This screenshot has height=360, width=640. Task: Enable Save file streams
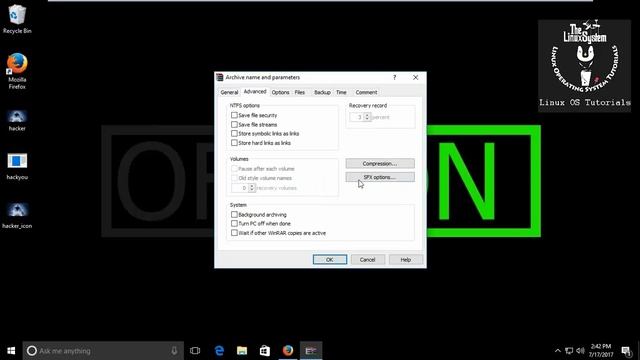234,124
